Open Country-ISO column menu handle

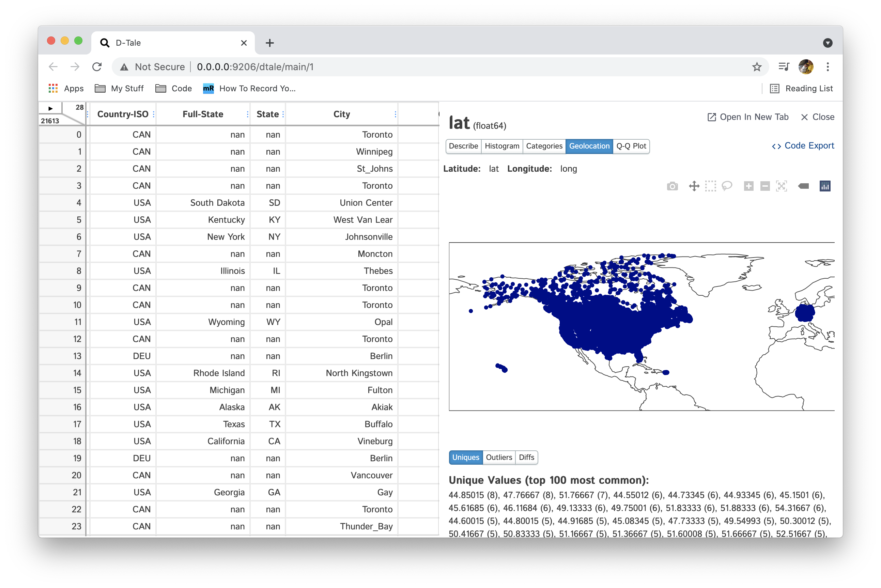[154, 114]
